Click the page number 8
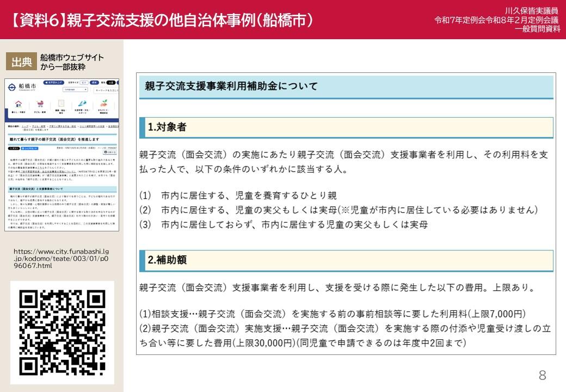Screen dimensions: 566x392 pos(542,375)
